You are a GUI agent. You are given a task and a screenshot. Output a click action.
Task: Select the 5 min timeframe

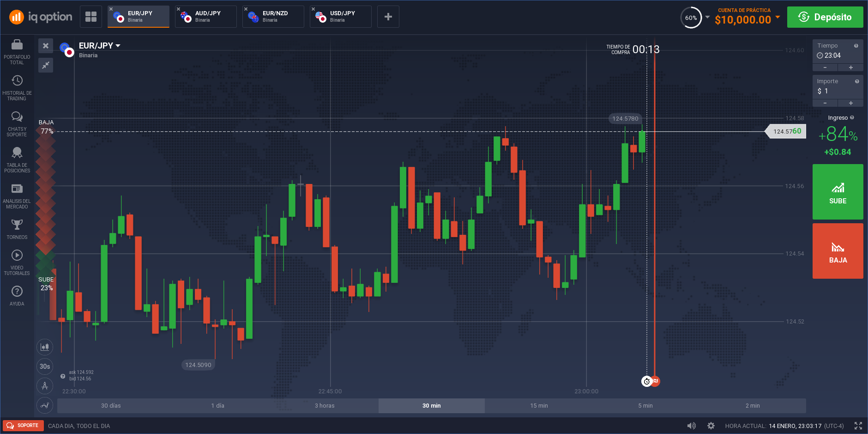pos(645,406)
